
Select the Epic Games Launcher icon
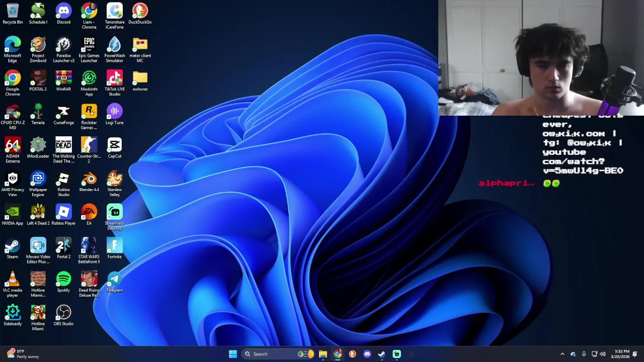[89, 50]
